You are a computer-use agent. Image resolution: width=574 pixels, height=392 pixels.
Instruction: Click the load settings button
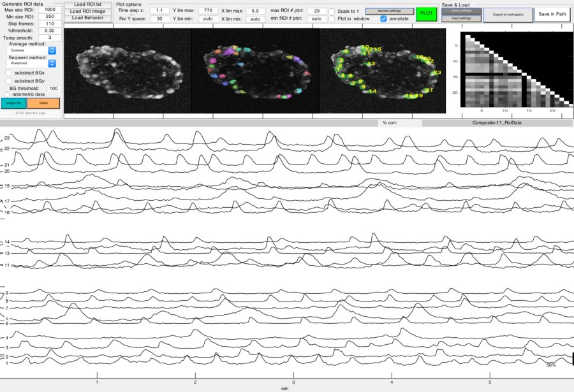click(461, 18)
